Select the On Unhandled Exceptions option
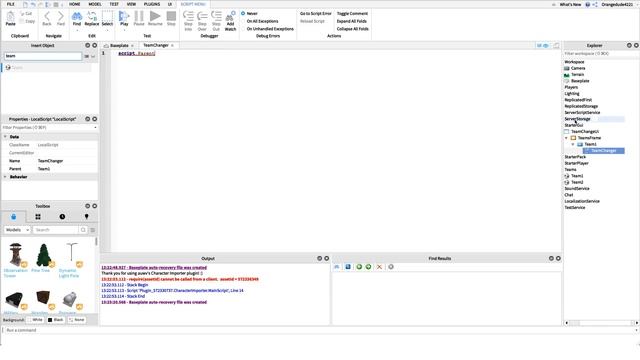 tap(268, 29)
